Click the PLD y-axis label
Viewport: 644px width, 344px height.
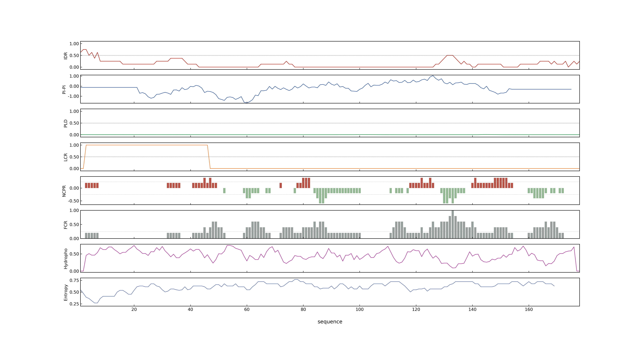(x=66, y=123)
